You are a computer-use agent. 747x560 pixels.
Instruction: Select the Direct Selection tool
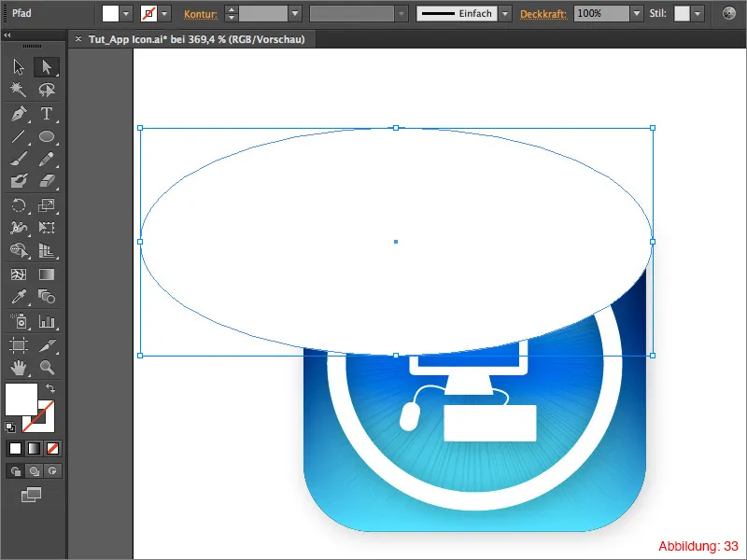46,66
